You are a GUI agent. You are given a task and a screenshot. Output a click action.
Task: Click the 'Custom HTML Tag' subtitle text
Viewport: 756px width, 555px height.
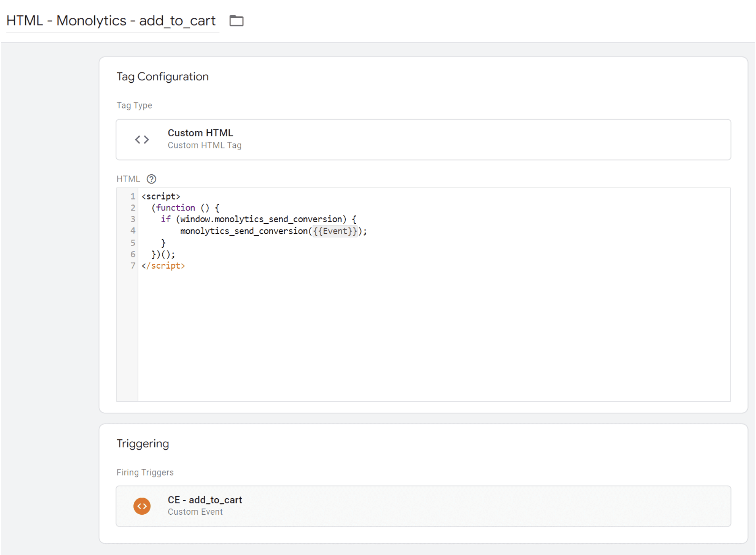tap(205, 145)
